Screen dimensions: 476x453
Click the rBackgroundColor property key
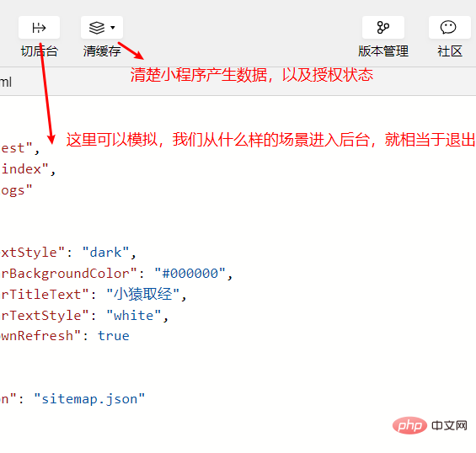click(69, 274)
